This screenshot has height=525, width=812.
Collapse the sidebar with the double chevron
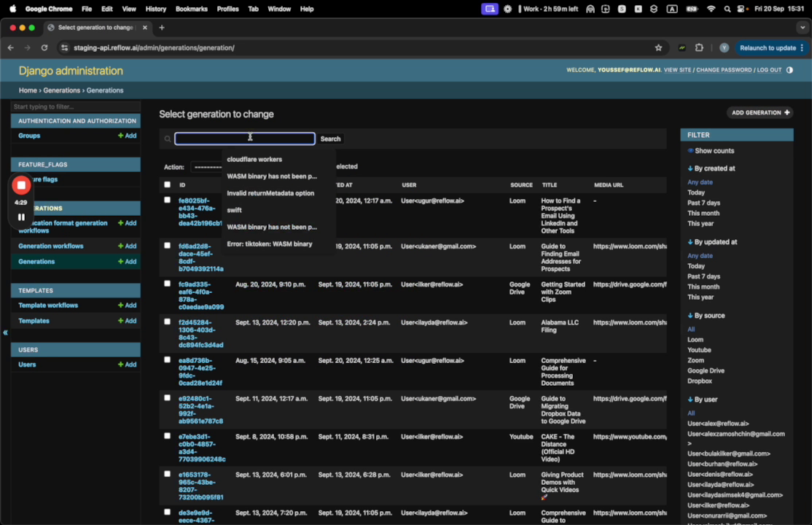(x=5, y=332)
